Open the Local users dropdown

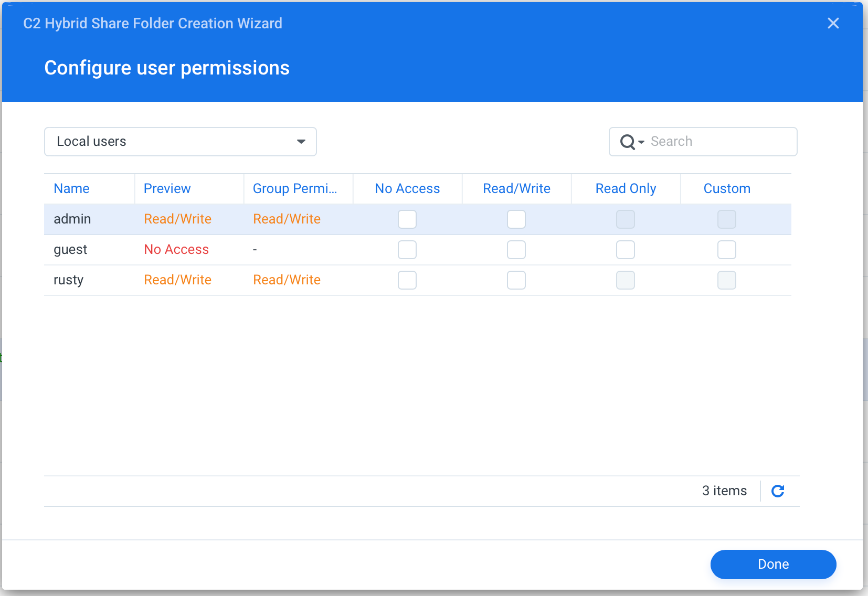[x=181, y=142]
